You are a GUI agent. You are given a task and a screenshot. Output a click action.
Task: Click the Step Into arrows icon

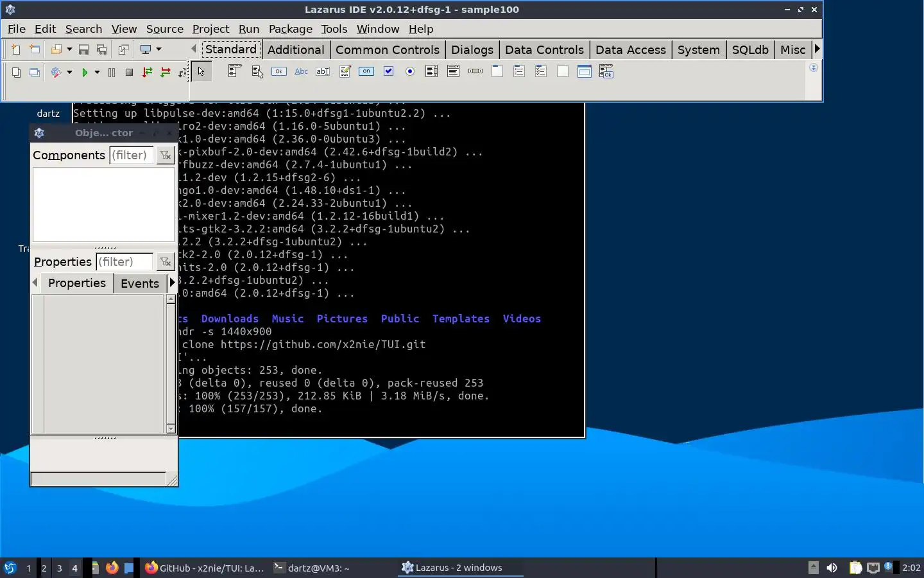tap(148, 73)
